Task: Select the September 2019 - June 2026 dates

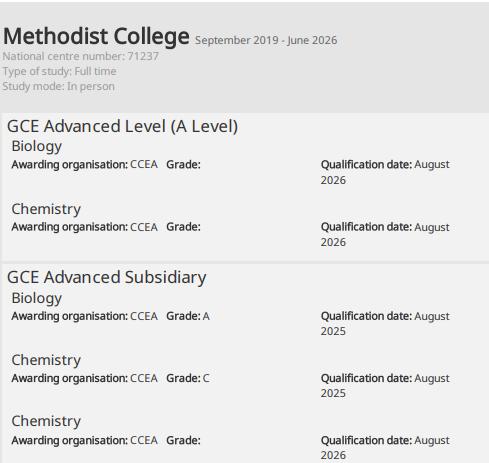Action: coord(266,40)
